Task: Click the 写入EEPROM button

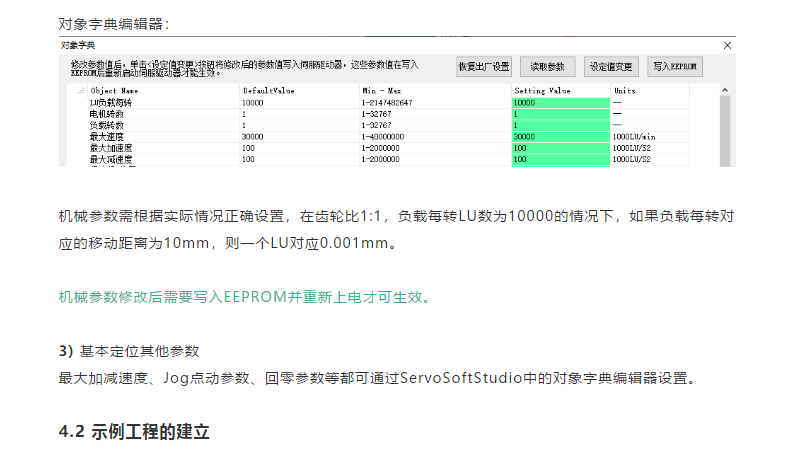Action: click(x=675, y=67)
